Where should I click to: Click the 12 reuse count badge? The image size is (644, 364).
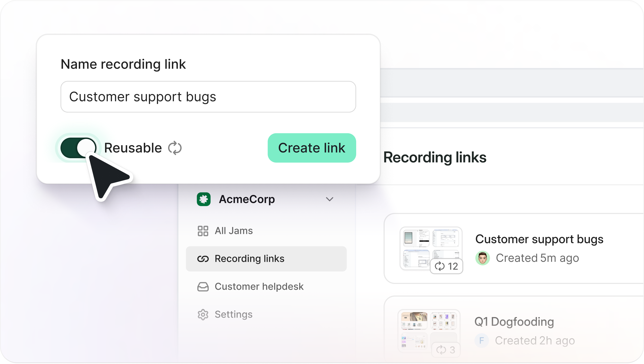tap(447, 266)
